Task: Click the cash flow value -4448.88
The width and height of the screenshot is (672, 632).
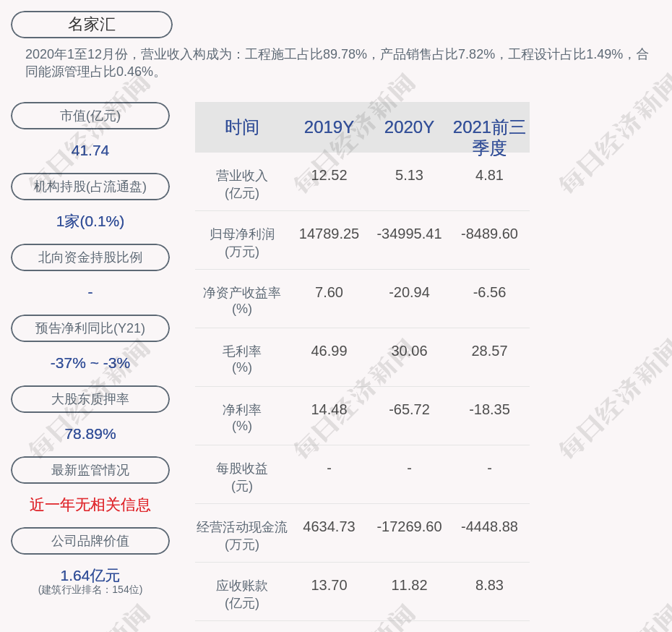Action: 489,526
